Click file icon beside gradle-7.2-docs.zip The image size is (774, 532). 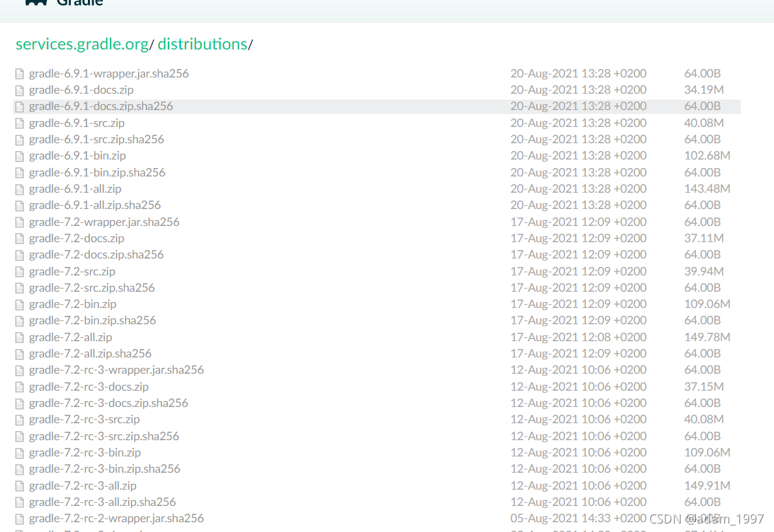[x=20, y=238]
